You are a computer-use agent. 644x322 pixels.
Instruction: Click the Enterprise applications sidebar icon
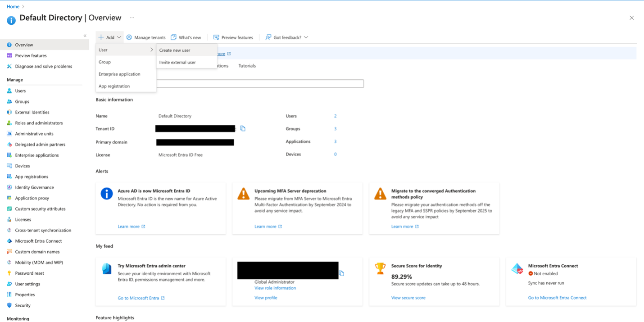9,155
